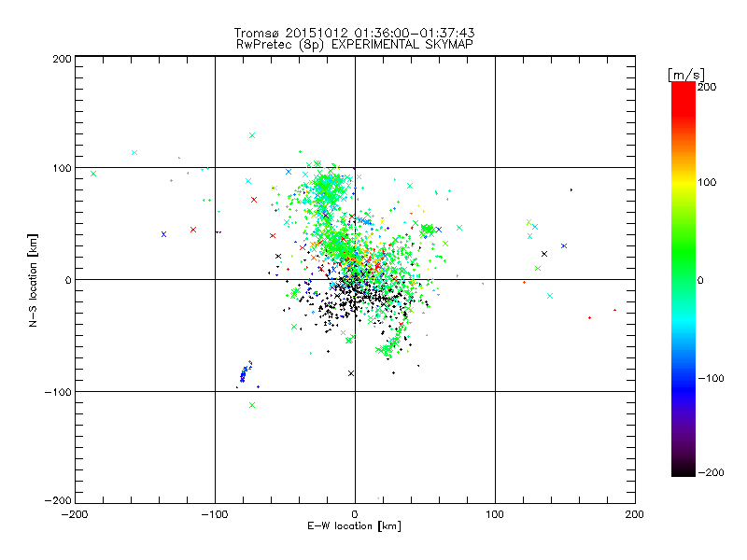Screen dimensions: 747x560
Task: Click the x-axis tick label '100'
Action: [495, 514]
